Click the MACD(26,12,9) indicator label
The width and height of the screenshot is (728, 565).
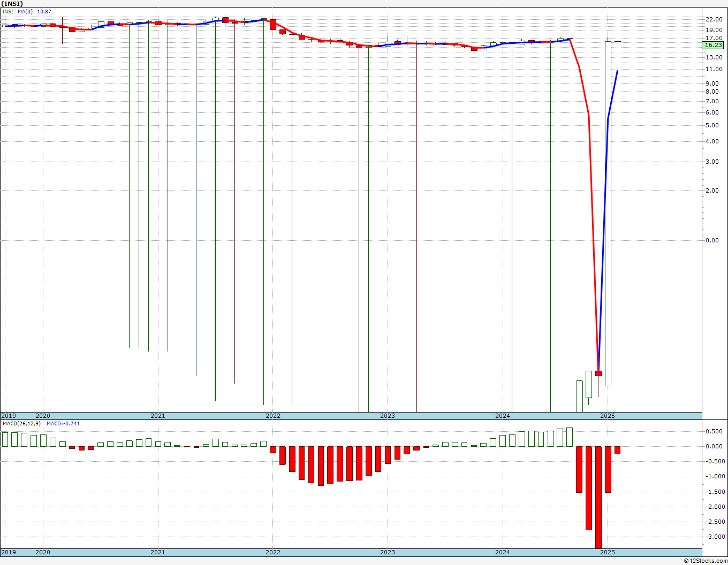[x=21, y=424]
